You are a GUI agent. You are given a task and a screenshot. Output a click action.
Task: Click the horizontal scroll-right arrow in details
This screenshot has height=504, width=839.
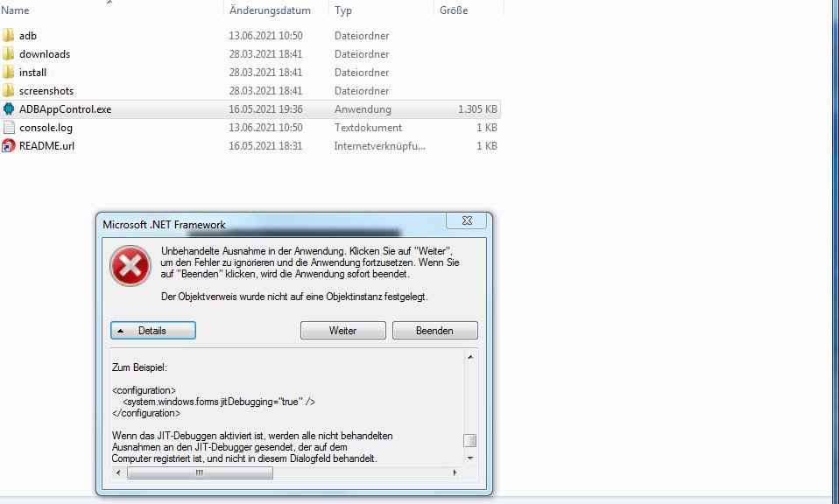[455, 472]
